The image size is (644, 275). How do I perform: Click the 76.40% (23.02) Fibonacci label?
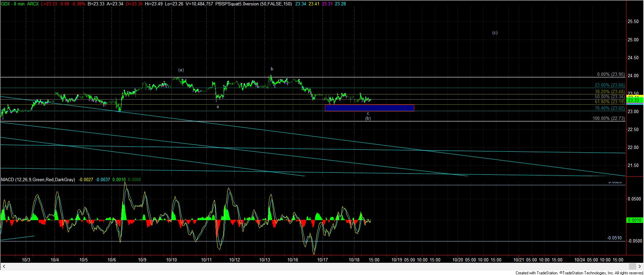(x=609, y=108)
